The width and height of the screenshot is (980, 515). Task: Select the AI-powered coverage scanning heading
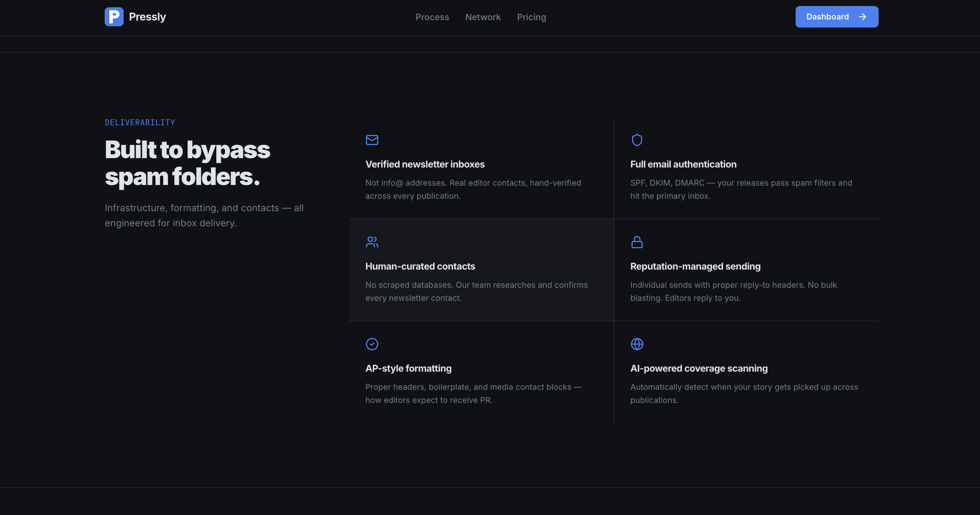pos(699,368)
